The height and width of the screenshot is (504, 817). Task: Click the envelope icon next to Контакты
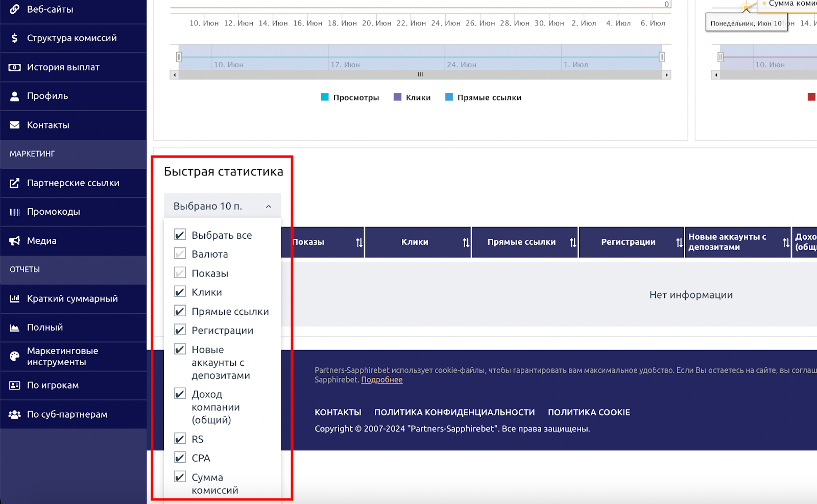tap(14, 125)
